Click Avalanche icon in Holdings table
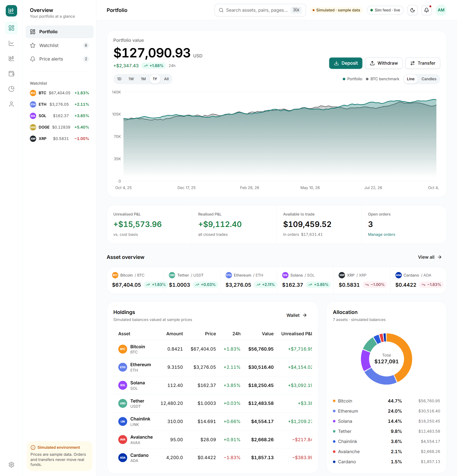This screenshot has width=457, height=476. (123, 439)
